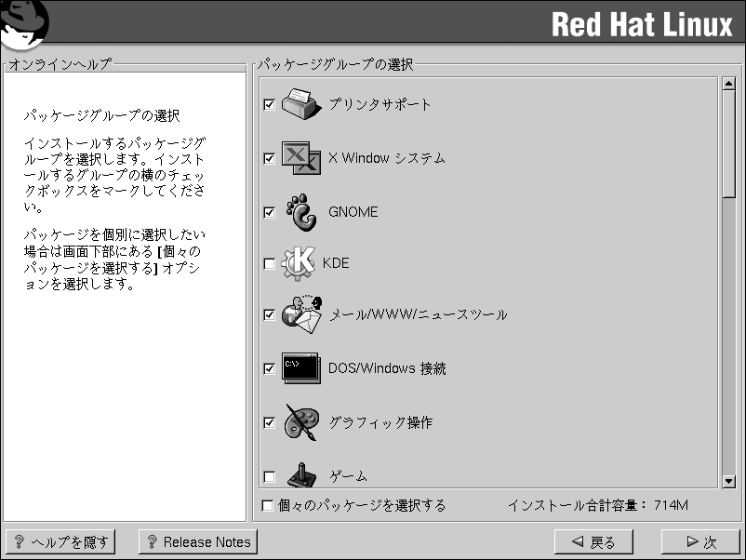Click the ゲーム joystick icon
746x560 pixels.
pyautogui.click(x=300, y=475)
